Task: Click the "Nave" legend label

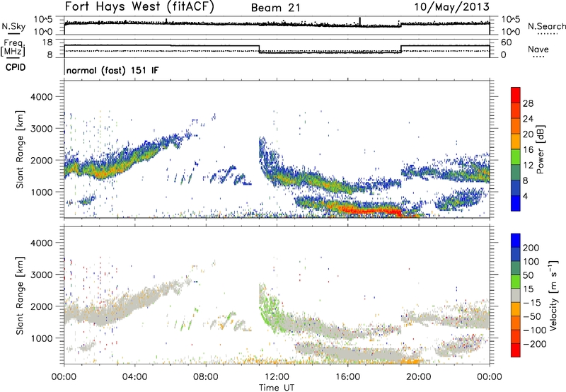Action: coord(538,50)
